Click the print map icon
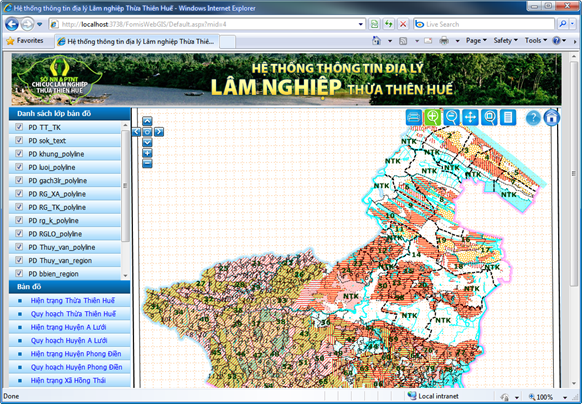 (x=413, y=118)
